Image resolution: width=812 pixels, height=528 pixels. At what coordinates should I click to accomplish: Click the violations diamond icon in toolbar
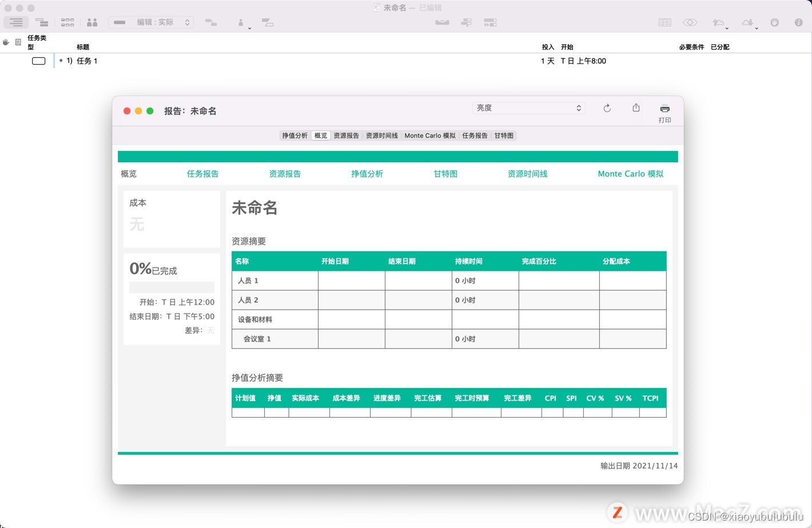point(690,22)
